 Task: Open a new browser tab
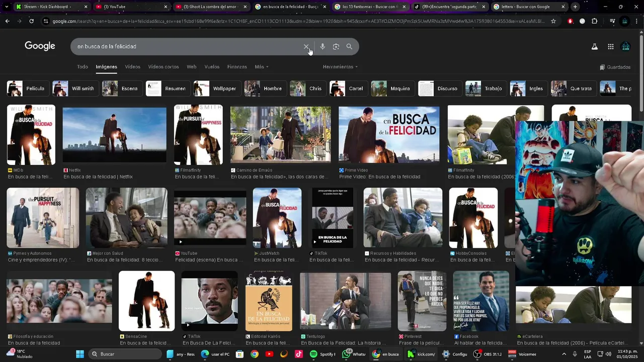pyautogui.click(x=575, y=7)
